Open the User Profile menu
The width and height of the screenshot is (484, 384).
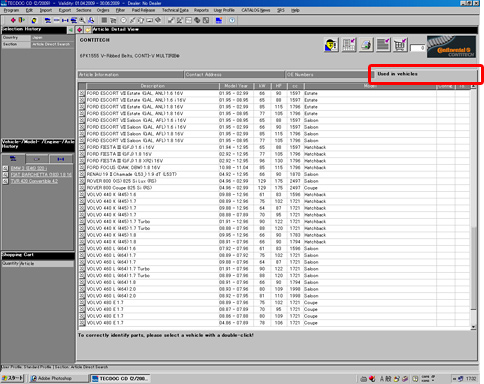coord(224,10)
